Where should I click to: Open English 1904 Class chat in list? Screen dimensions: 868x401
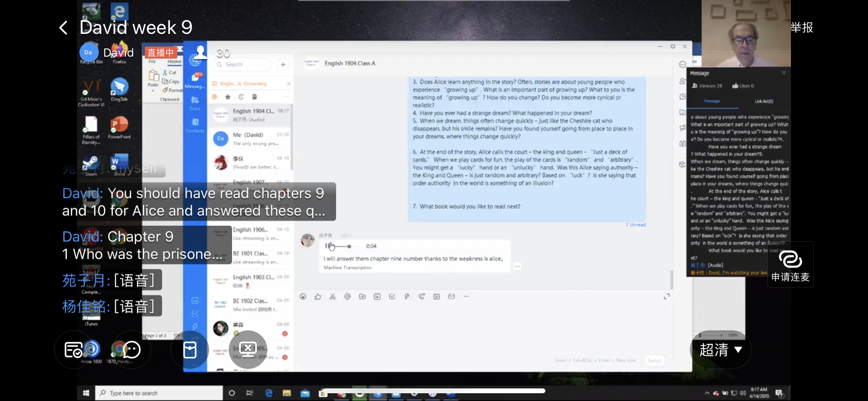[250, 115]
